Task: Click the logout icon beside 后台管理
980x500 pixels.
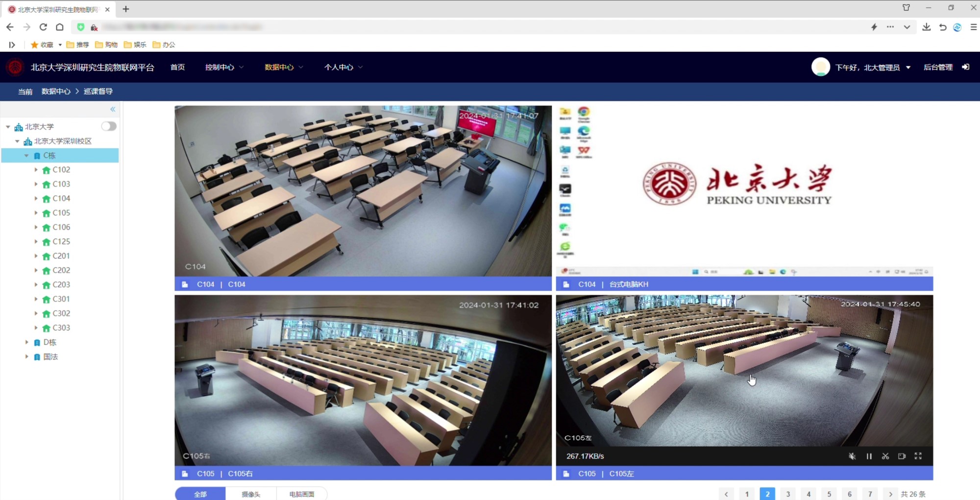Action: (x=965, y=67)
